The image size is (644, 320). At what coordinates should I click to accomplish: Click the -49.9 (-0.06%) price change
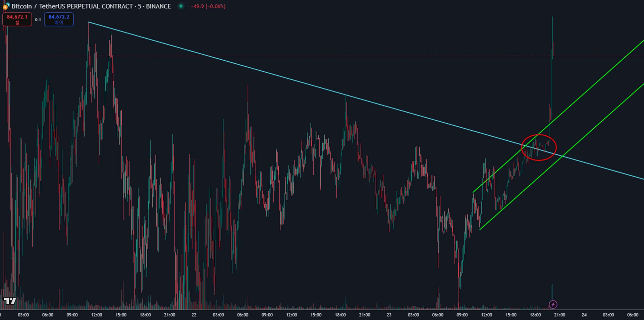pyautogui.click(x=208, y=6)
